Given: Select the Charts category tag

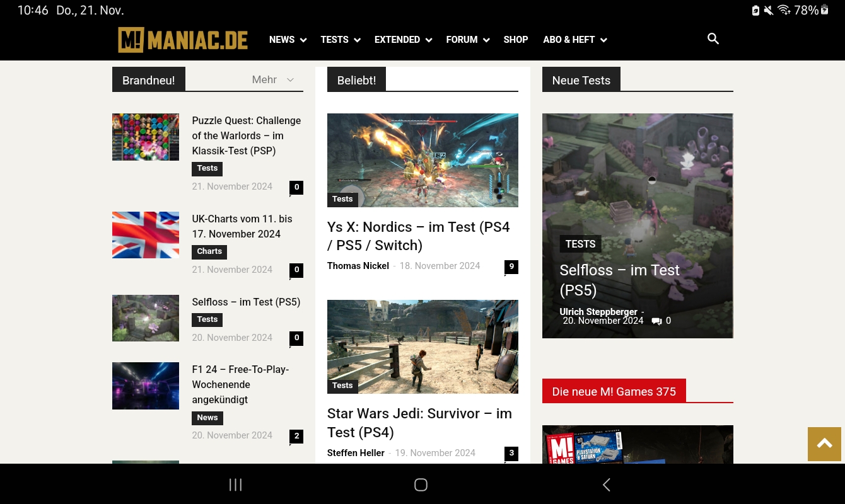Looking at the screenshot, I should [x=209, y=251].
